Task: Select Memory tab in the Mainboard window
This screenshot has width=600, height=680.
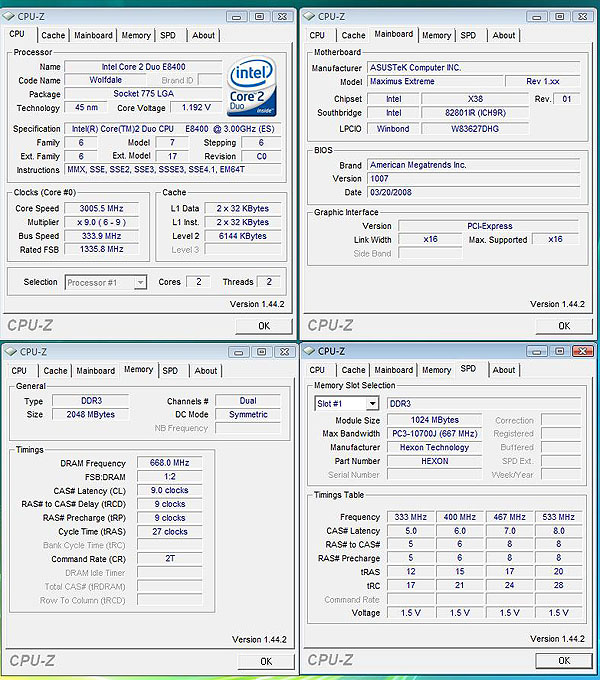Action: coord(437,36)
